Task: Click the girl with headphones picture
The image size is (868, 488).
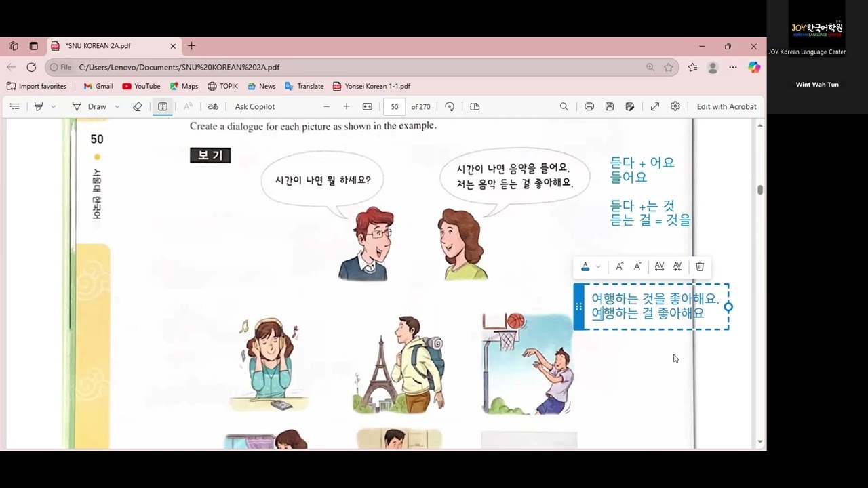Action: [269, 364]
